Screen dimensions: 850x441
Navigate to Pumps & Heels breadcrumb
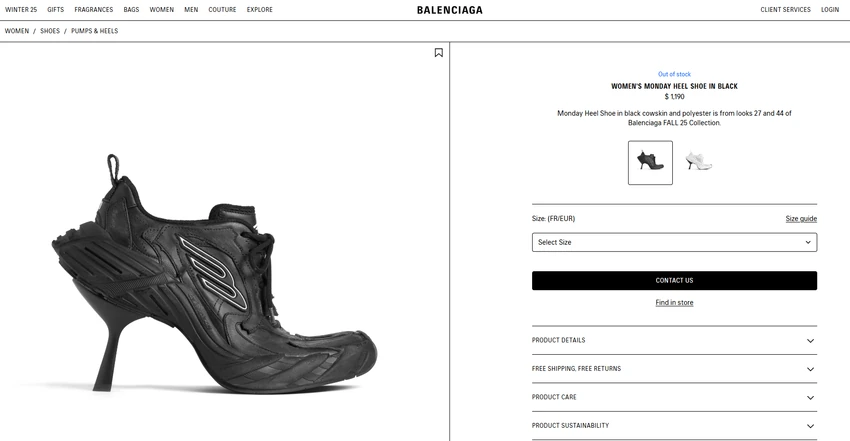pyautogui.click(x=94, y=31)
